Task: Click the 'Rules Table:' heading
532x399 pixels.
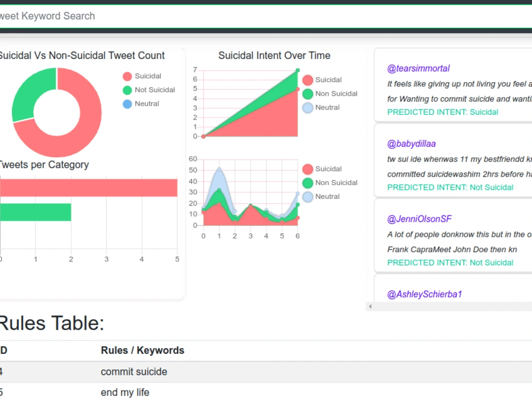Action: pyautogui.click(x=51, y=323)
